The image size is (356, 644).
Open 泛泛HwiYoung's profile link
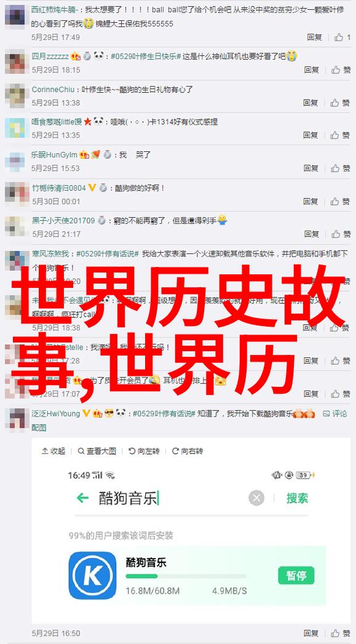(x=56, y=413)
